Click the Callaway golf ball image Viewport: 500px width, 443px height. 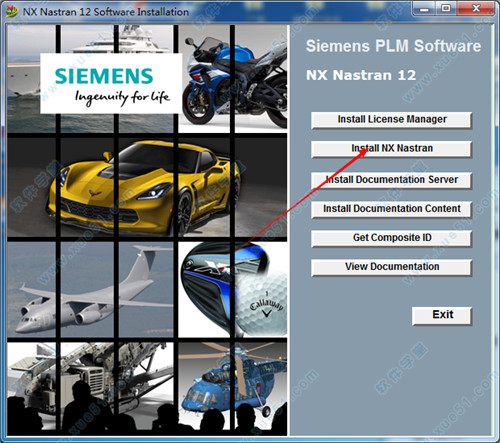pyautogui.click(x=262, y=303)
